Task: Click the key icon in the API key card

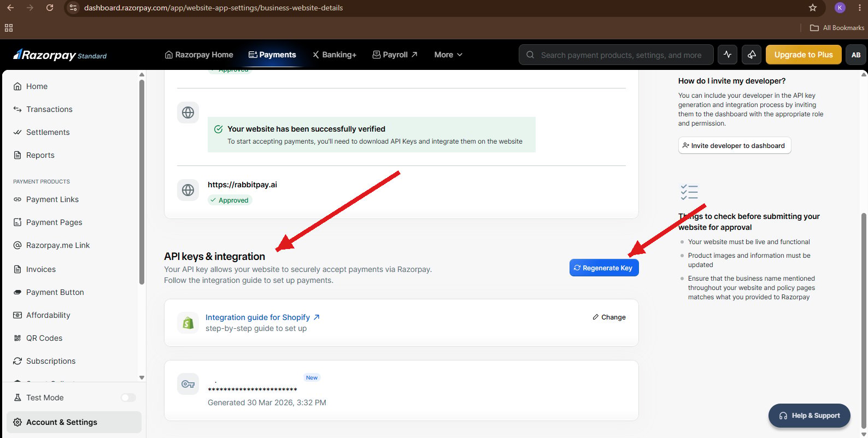Action: 188,384
